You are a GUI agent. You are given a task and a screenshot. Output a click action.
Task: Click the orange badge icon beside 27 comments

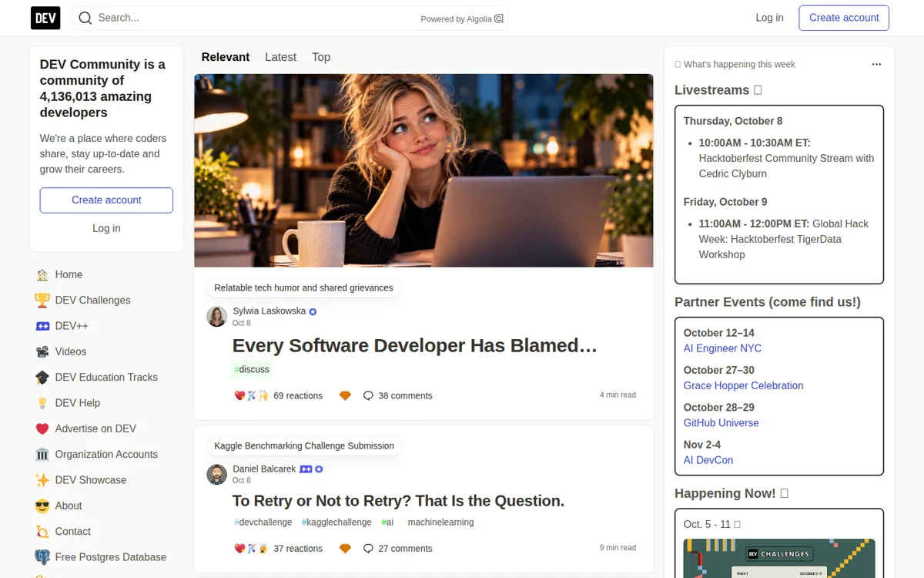tap(345, 549)
